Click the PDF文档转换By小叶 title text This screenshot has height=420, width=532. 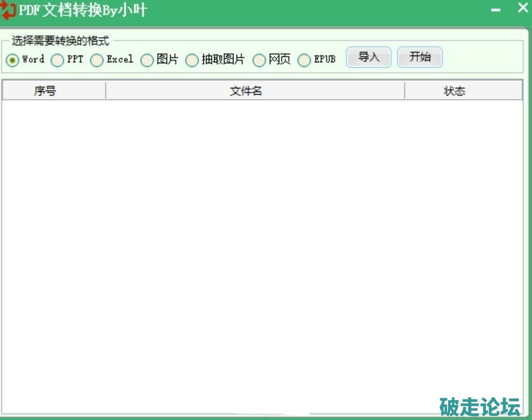click(83, 10)
